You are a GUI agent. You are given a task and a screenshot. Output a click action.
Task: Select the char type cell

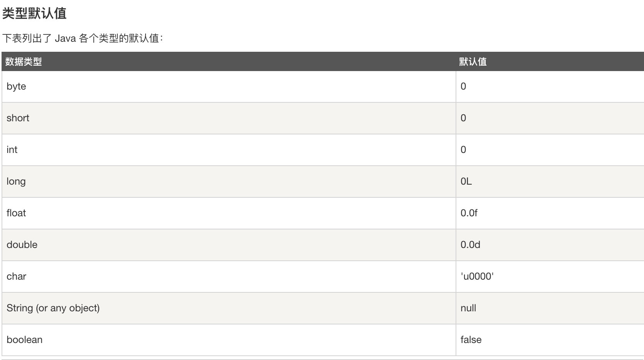(x=16, y=277)
